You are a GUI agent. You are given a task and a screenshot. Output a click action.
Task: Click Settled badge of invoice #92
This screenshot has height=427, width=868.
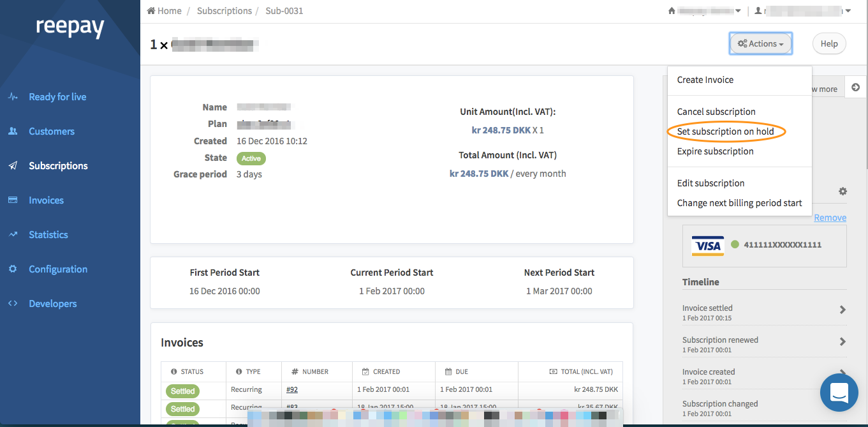(x=182, y=391)
